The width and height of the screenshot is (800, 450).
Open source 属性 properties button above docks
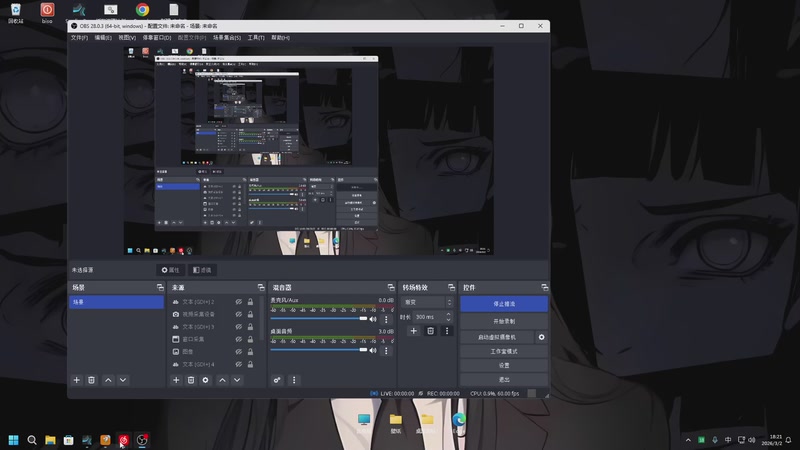pyautogui.click(x=170, y=270)
